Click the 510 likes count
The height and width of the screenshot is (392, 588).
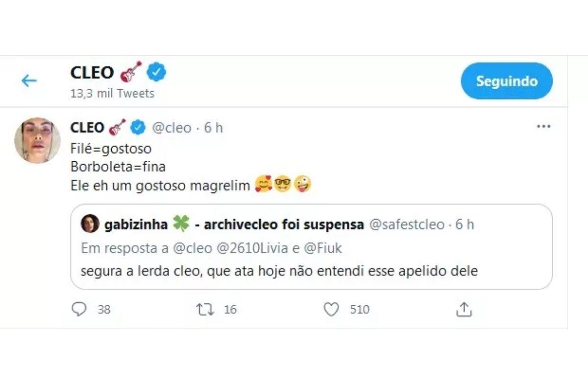pos(360,310)
